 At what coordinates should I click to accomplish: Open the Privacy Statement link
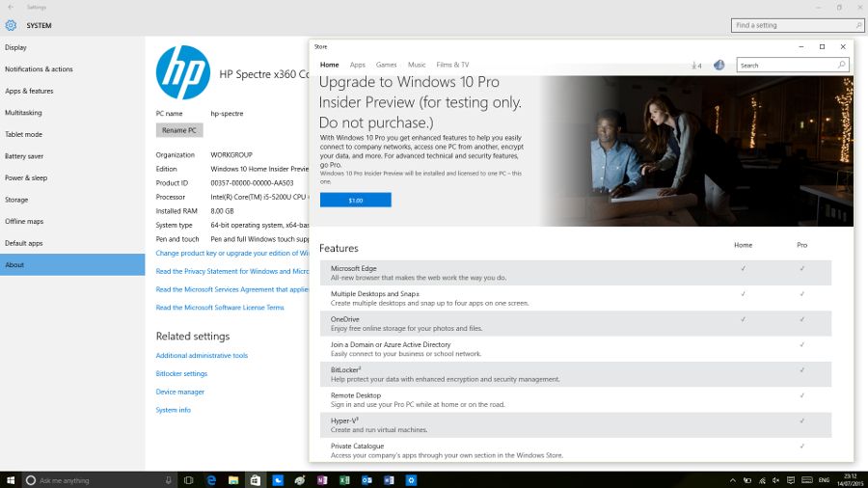(x=231, y=271)
